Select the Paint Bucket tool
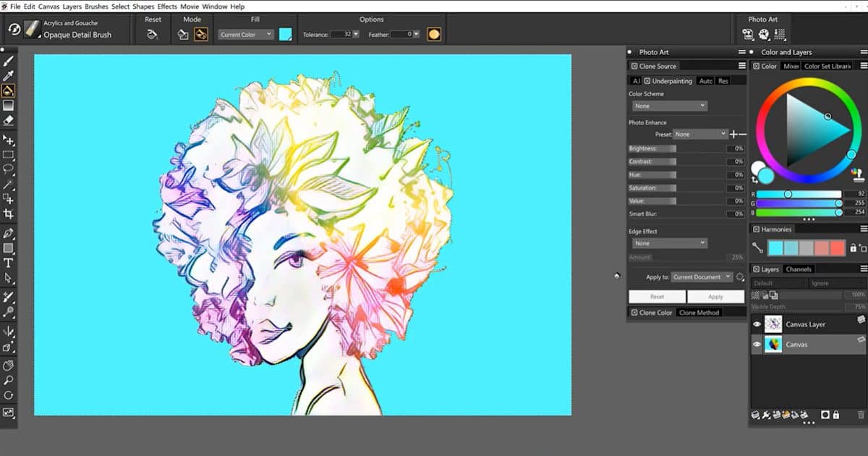This screenshot has height=456, width=868. (9, 90)
